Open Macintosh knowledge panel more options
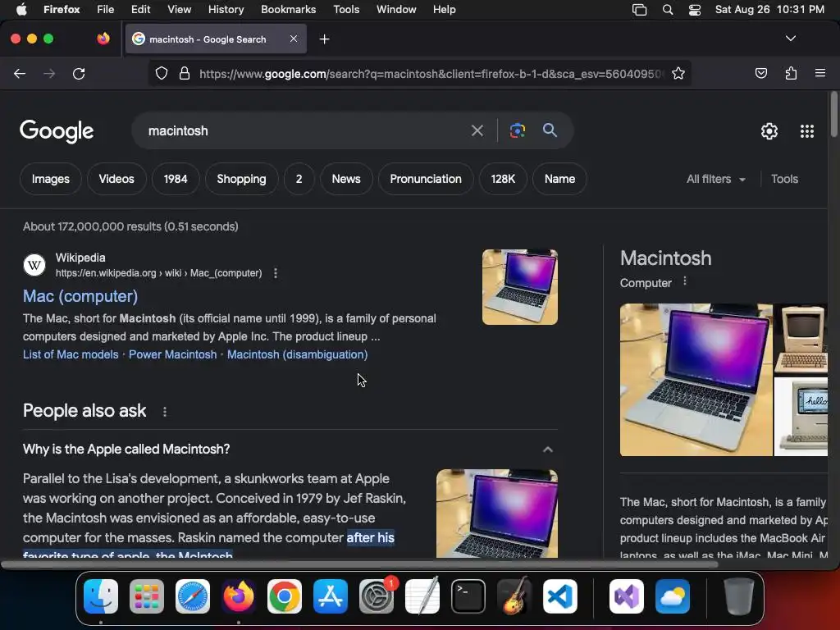 pyautogui.click(x=685, y=281)
